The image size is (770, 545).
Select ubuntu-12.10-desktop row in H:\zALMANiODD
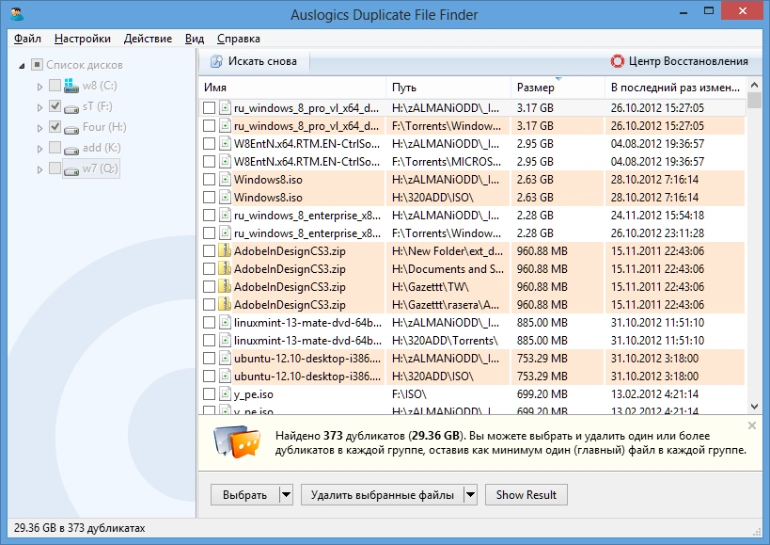click(x=472, y=358)
